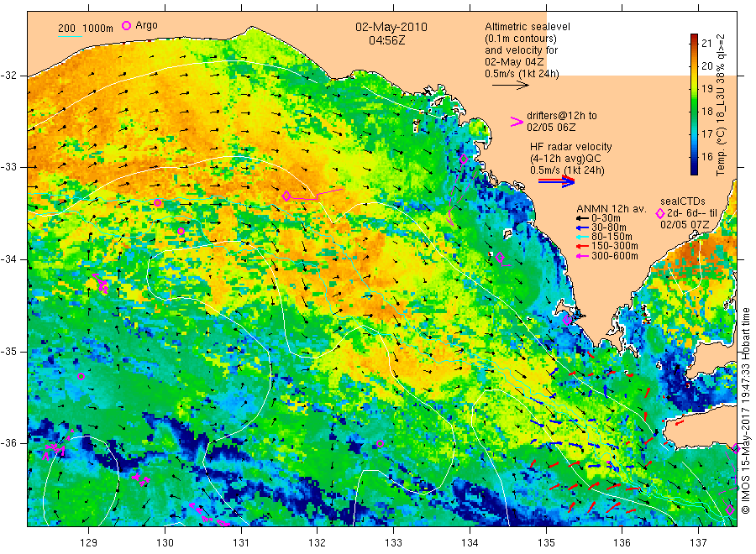Click 'drifters@12h to' legend text
The height and width of the screenshot is (554, 756).
pos(562,116)
